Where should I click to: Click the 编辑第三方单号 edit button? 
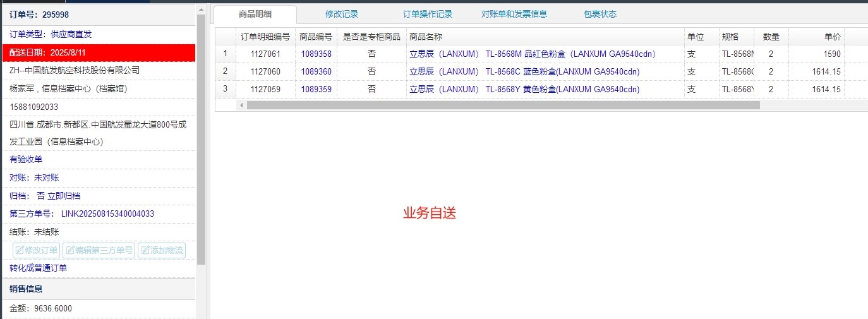pyautogui.click(x=99, y=250)
